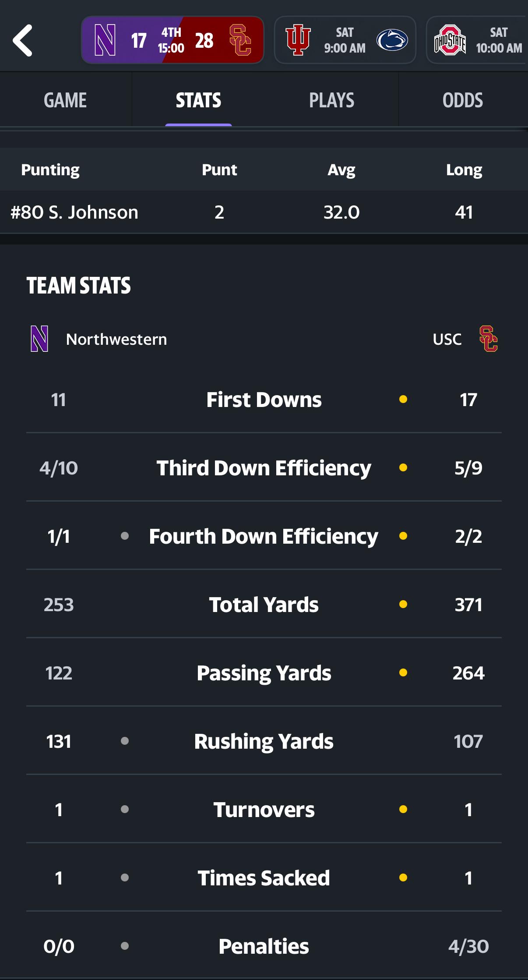Open the Saturday 9:00 AM game card

(x=345, y=40)
